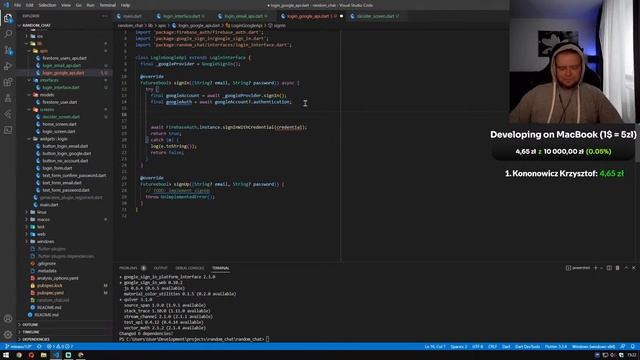Open Chrome from the taskbar
Image resolution: width=640 pixels, height=360 pixels.
(19, 355)
